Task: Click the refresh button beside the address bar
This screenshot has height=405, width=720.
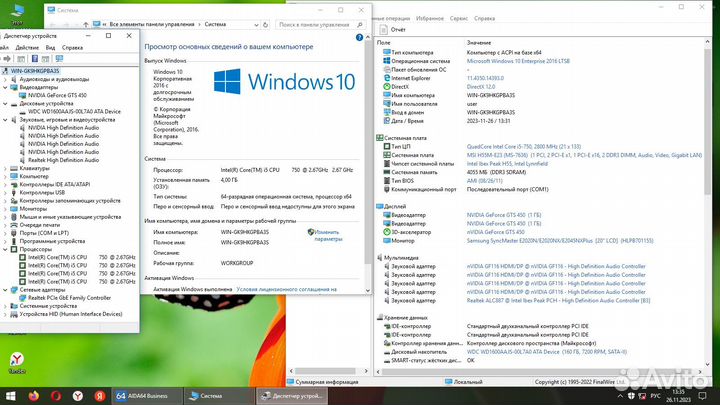Action: click(265, 25)
